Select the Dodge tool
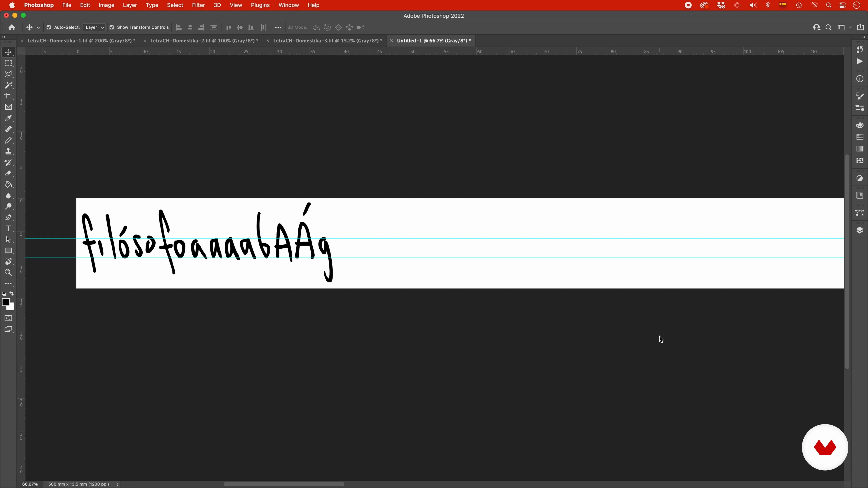The width and height of the screenshot is (868, 488). 8,206
